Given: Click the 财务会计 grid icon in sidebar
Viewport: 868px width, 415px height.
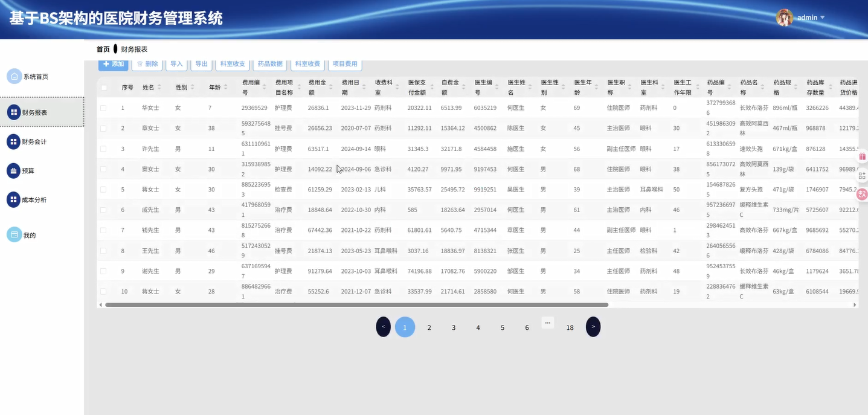Looking at the screenshot, I should coord(13,141).
